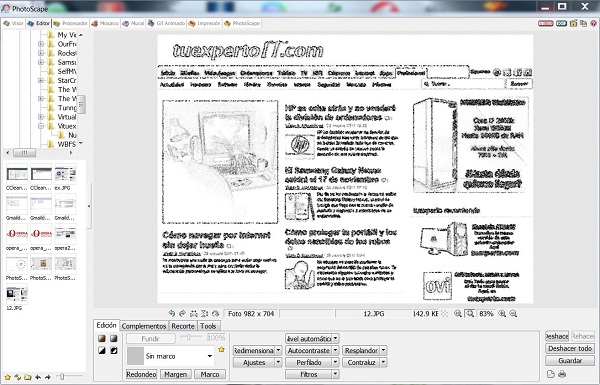Screen dimensions: 600x385
Task: Click the printer icon under Guardar
Action: click(x=562, y=374)
